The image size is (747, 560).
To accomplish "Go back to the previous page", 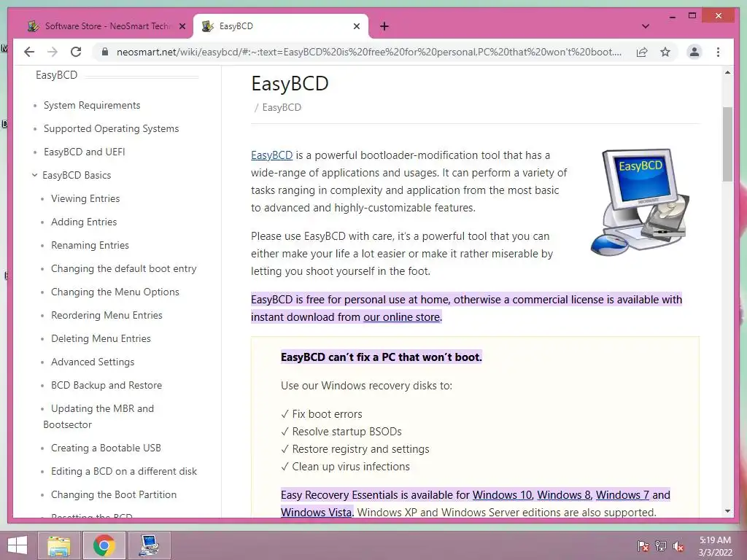I will click(x=29, y=52).
